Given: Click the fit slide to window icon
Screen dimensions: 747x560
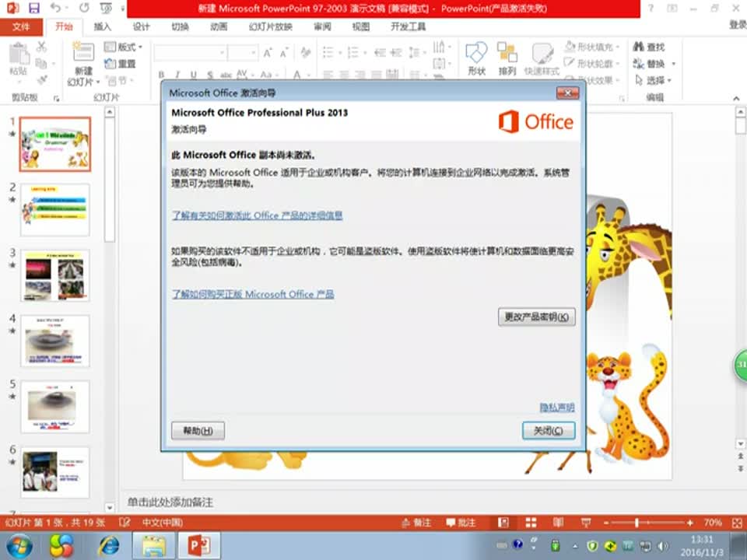Looking at the screenshot, I should point(736,522).
